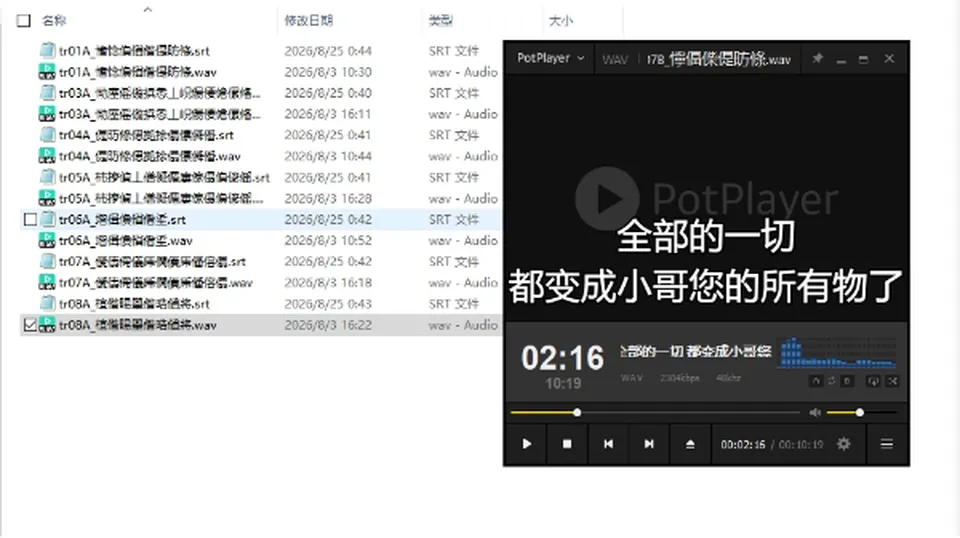Viewport: 960px width, 538px height.
Task: Click date "2026/8/25 0:44"
Action: [x=328, y=51]
